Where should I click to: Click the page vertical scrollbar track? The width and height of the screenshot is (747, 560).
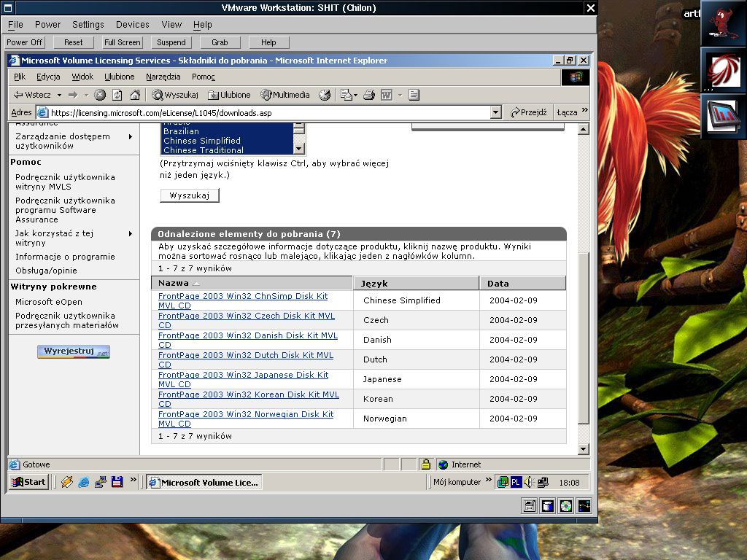(583, 190)
